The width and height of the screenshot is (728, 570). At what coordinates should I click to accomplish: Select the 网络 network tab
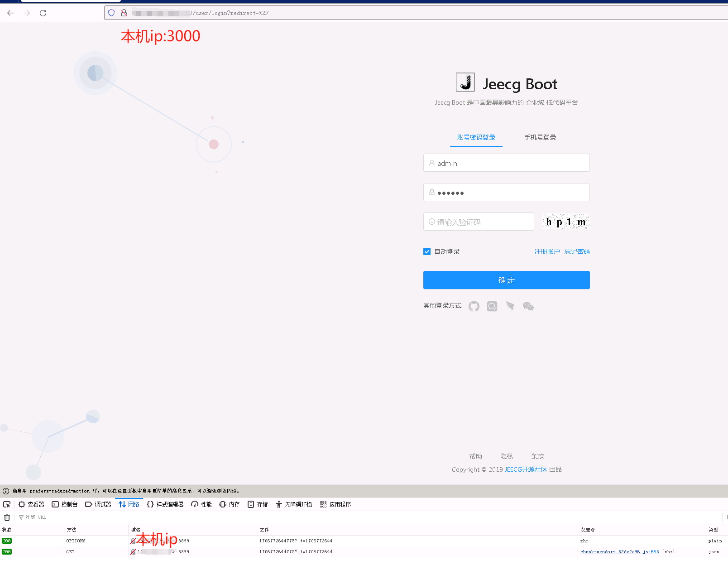[x=129, y=504]
